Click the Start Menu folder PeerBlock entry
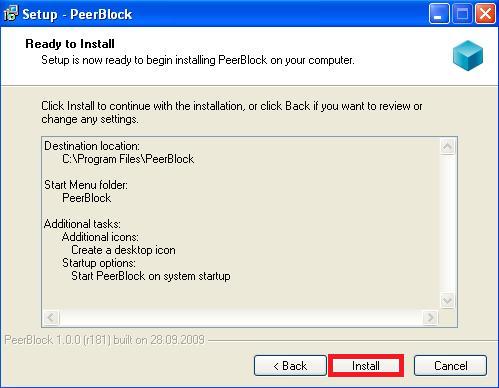 pos(87,198)
